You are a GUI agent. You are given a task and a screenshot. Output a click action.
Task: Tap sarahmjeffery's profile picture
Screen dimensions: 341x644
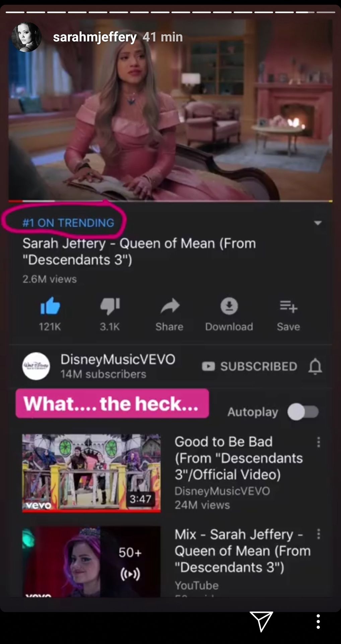(26, 37)
